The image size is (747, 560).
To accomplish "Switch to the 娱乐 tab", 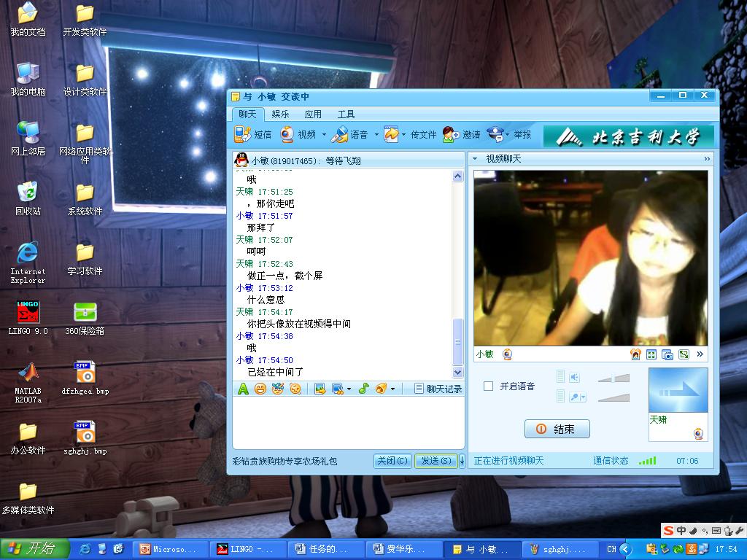I will tap(280, 114).
